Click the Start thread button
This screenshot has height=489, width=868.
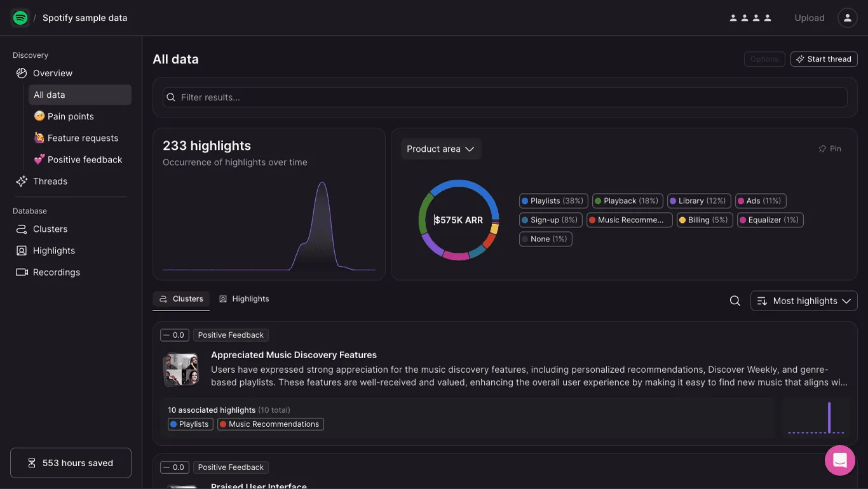(x=824, y=59)
